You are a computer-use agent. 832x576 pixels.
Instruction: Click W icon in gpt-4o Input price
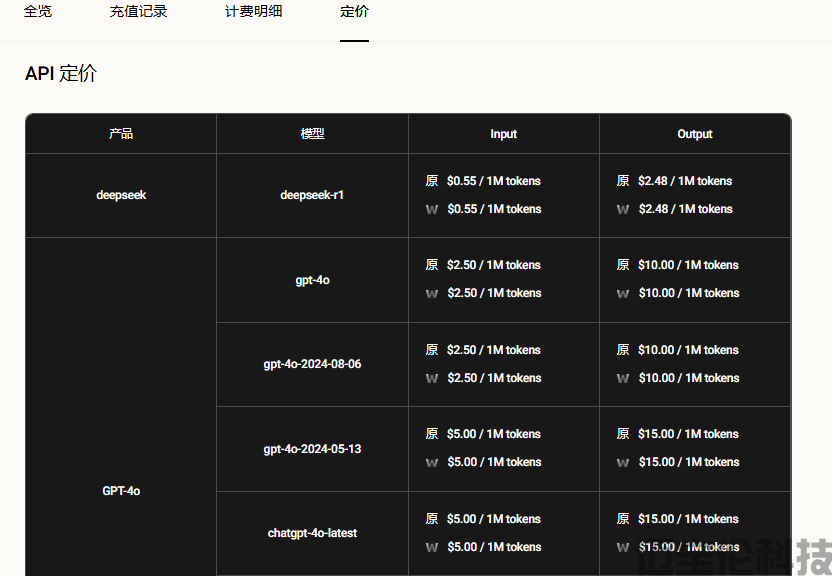[432, 294]
